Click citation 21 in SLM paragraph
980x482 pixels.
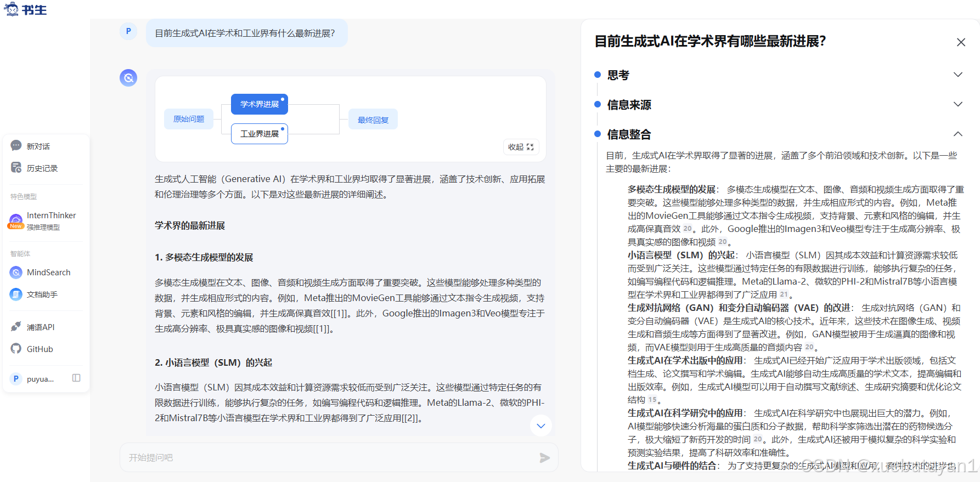(x=784, y=294)
